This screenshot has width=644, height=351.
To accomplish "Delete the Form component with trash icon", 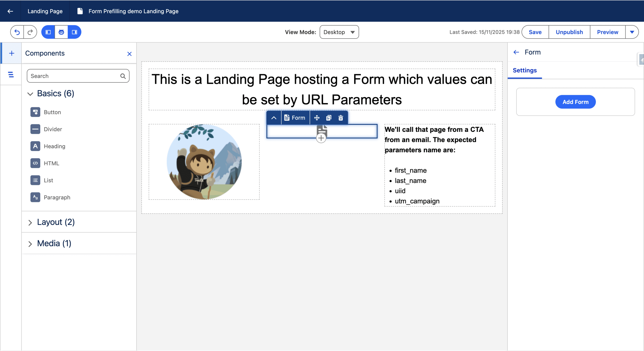I will tap(341, 118).
